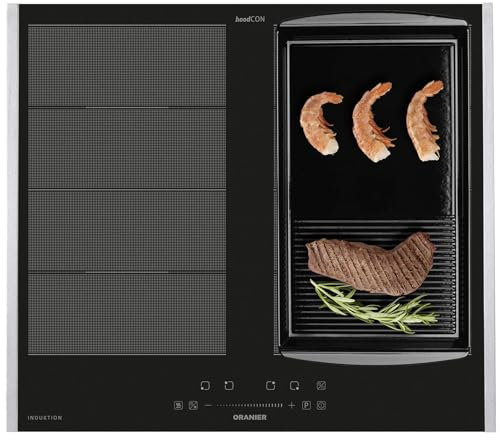Select the rear-right cooking zone icon
This screenshot has width=500, height=440.
pos(270,386)
